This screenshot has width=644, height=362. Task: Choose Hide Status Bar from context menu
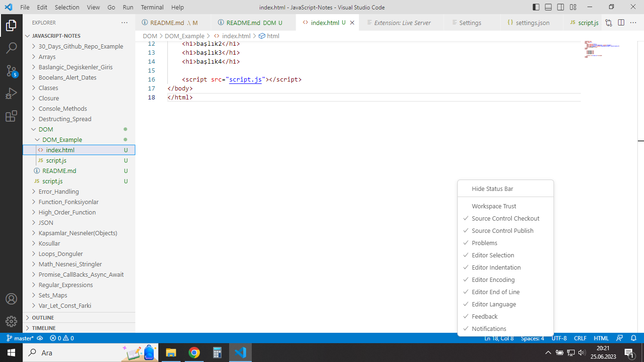[x=505, y=189]
